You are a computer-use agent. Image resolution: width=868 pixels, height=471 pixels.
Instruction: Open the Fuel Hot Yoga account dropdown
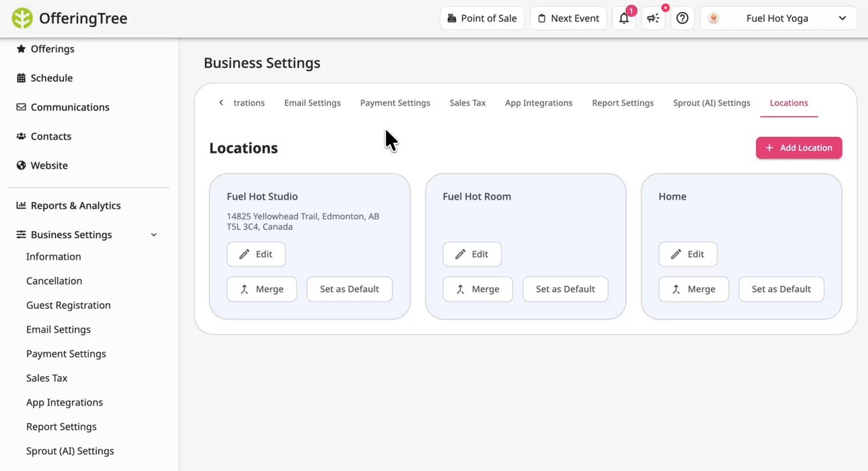(776, 18)
